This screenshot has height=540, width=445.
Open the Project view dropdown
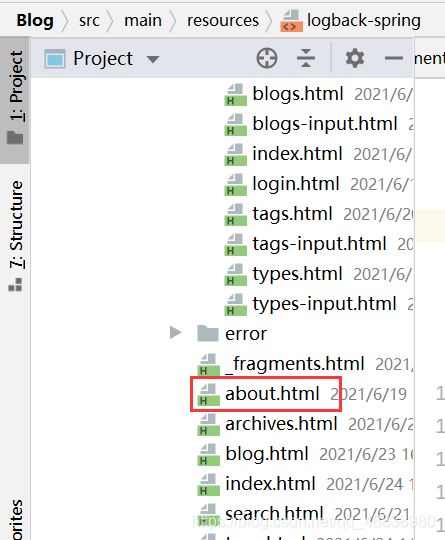[x=153, y=59]
